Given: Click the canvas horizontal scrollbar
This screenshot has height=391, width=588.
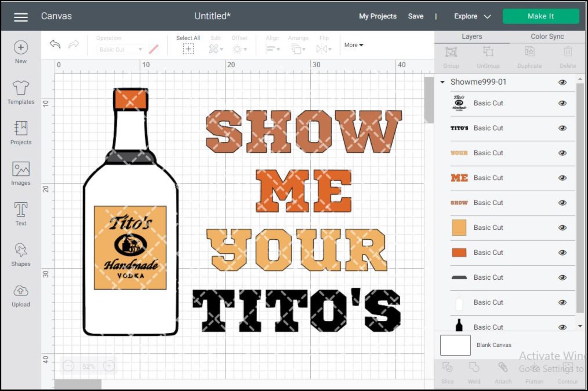Looking at the screenshot, I should coord(78,384).
